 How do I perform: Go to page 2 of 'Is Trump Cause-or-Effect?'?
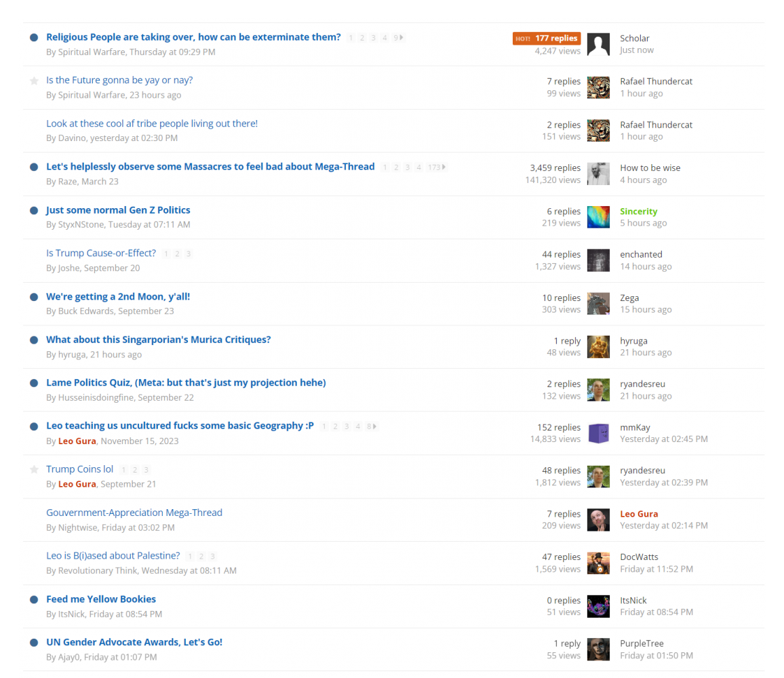tap(177, 254)
